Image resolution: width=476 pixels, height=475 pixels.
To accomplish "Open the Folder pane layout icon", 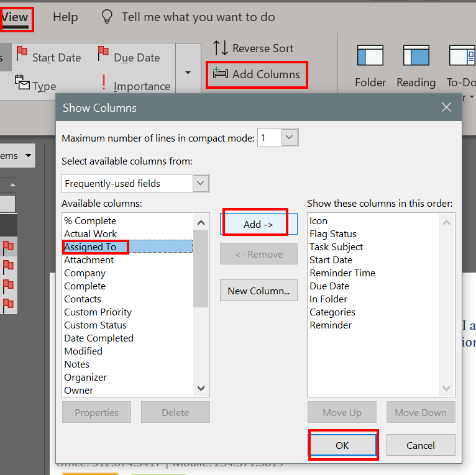I will click(x=370, y=56).
